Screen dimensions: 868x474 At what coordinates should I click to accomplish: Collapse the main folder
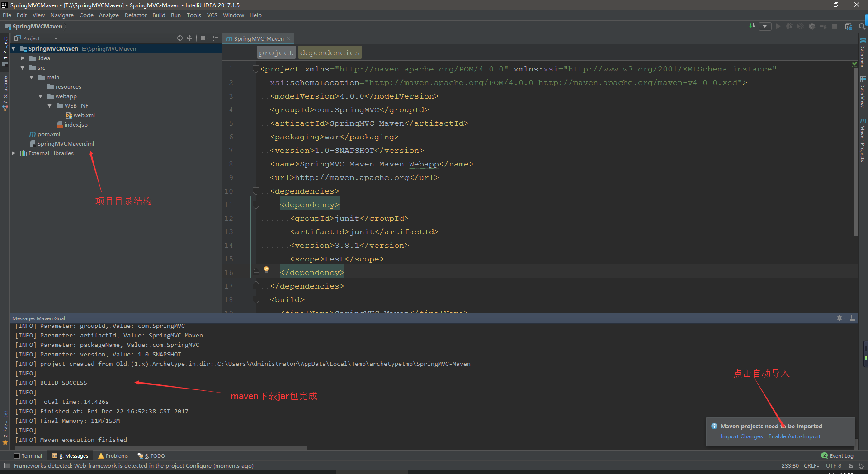[32, 77]
